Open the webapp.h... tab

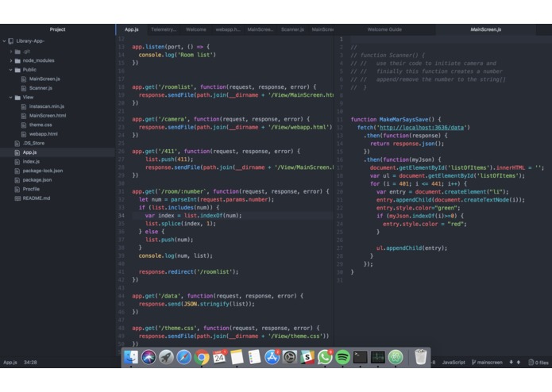click(228, 29)
